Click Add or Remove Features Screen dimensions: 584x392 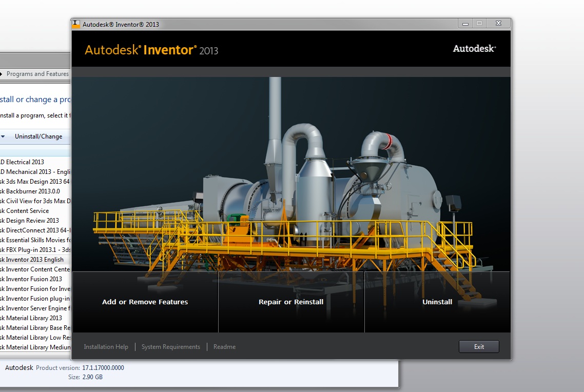pos(145,302)
